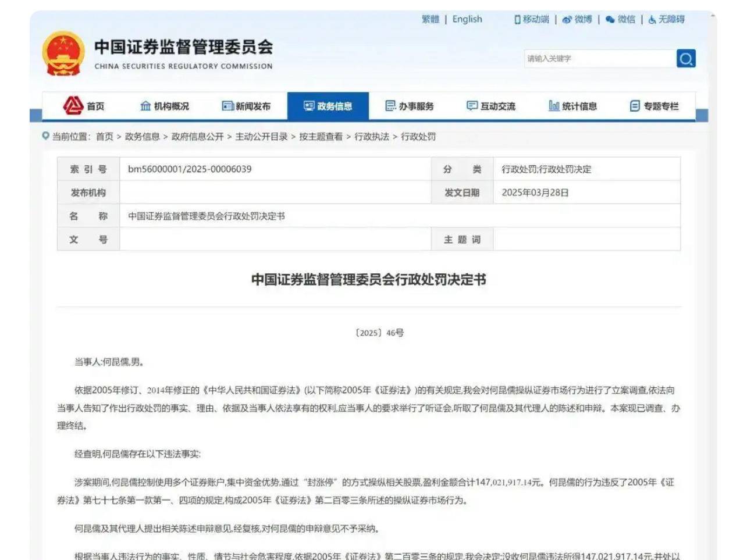Click 政务信息 in the breadcrumb trail
Viewport: 747px width, 560px height.
[x=143, y=136]
